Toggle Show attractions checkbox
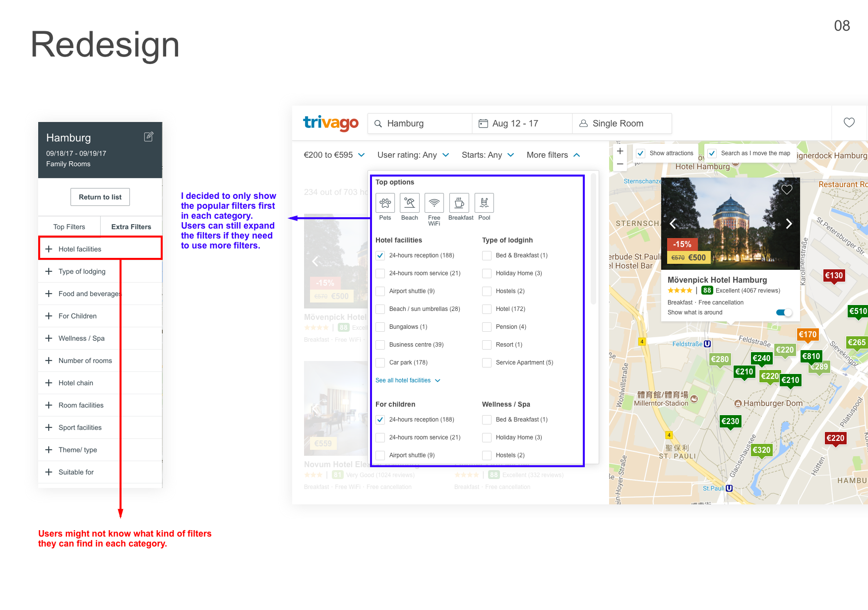This screenshot has height=610, width=868. (641, 153)
